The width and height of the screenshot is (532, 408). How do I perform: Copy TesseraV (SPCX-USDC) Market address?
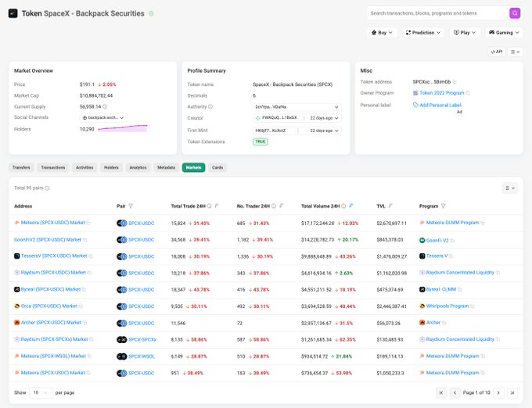(91, 256)
